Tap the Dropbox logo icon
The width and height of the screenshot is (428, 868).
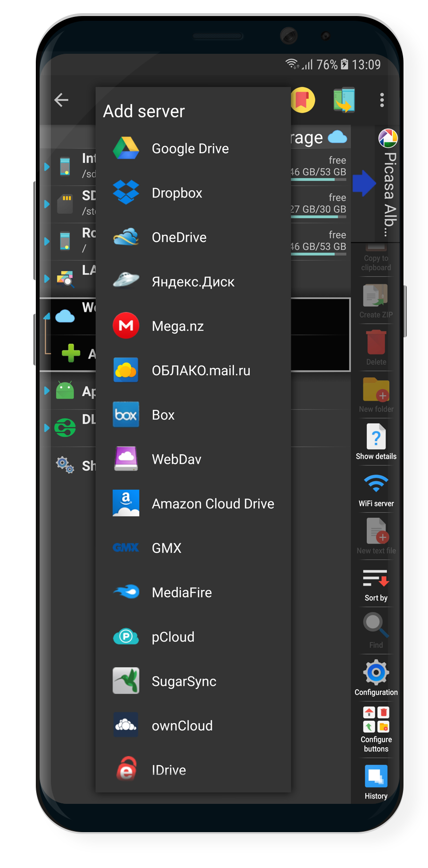126,192
